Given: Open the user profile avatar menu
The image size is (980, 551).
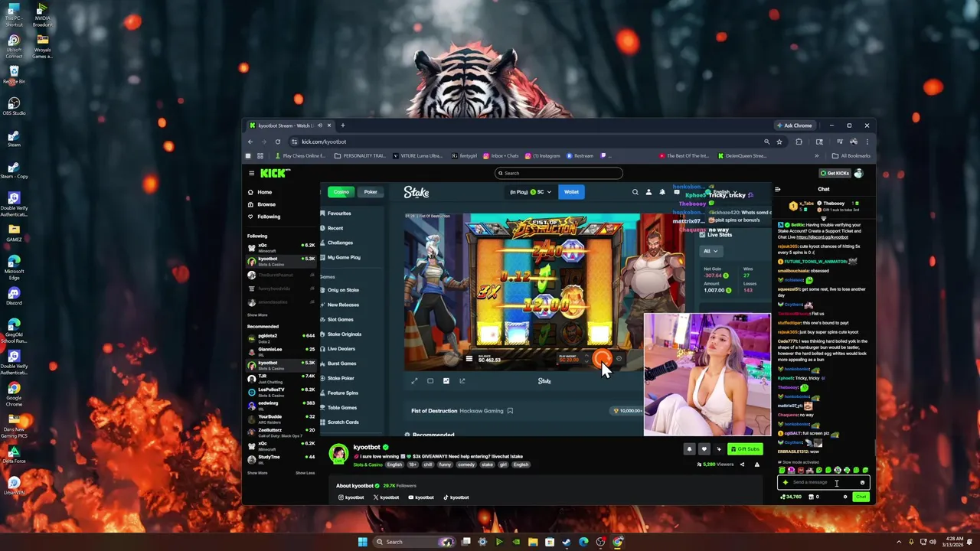Looking at the screenshot, I should 858,173.
